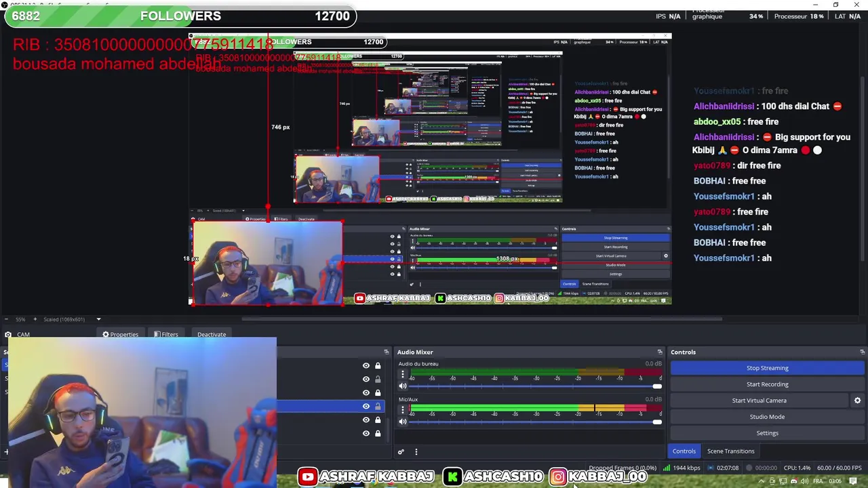This screenshot has height=488, width=868.
Task: Click the Kick logo in bottom overlay
Action: coord(452,477)
